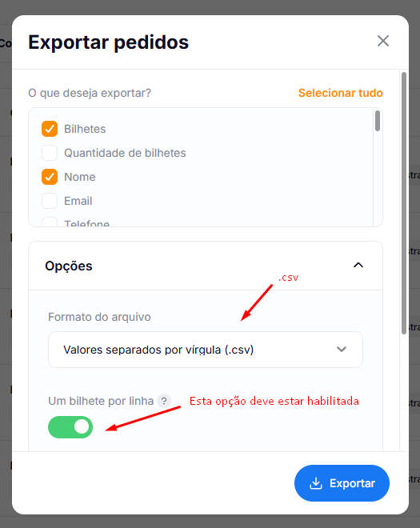Click the Bilhetes label text
The image size is (420, 528).
[x=85, y=129]
